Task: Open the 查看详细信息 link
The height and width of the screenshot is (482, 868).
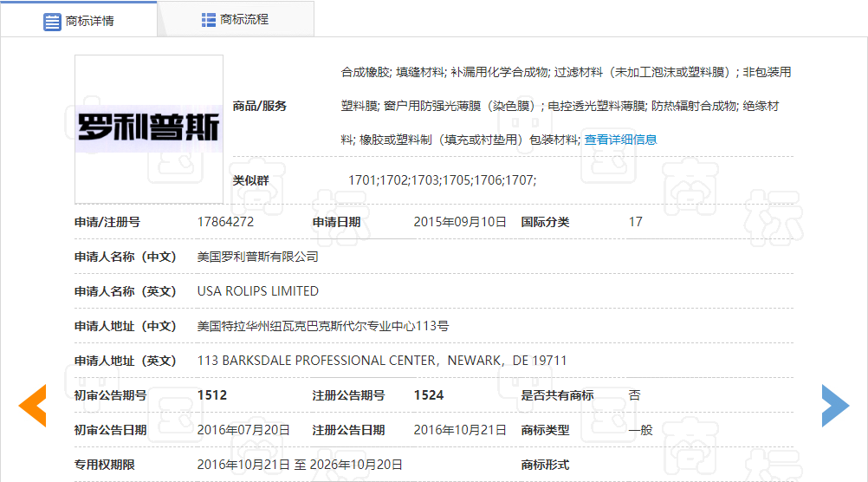Action: [620, 140]
